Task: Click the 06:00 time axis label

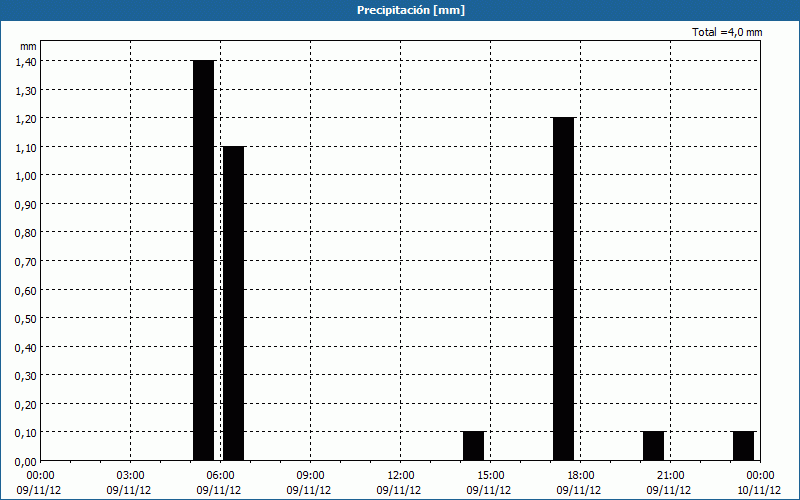Action: tap(220, 476)
